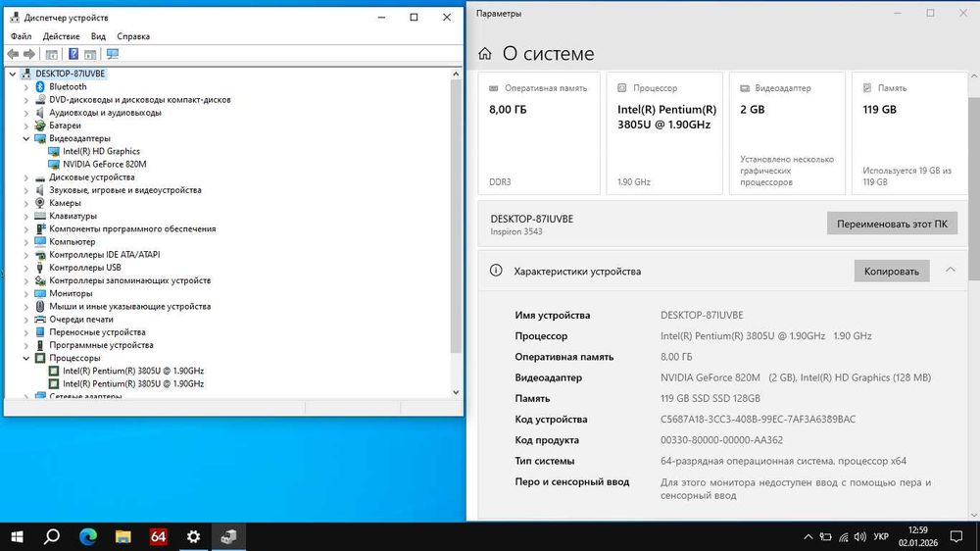Click the Переименовать этот ПК button
The width and height of the screenshot is (980, 551).
[892, 224]
